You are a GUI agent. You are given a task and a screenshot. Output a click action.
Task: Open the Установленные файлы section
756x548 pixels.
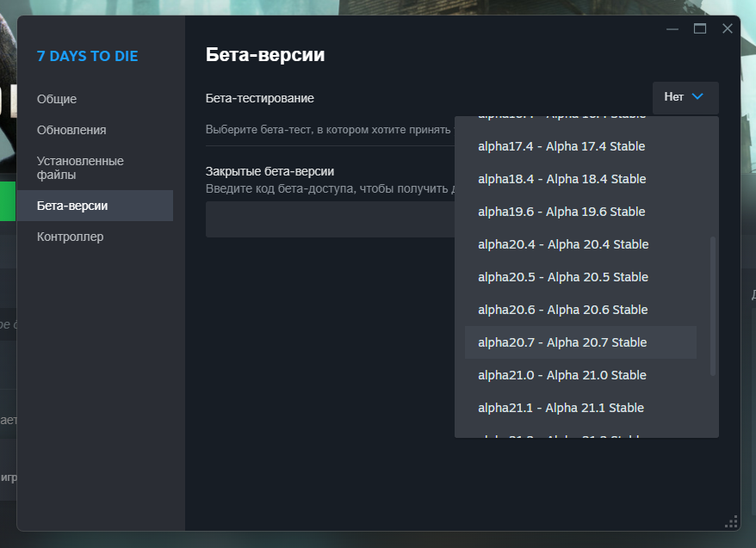95,168
